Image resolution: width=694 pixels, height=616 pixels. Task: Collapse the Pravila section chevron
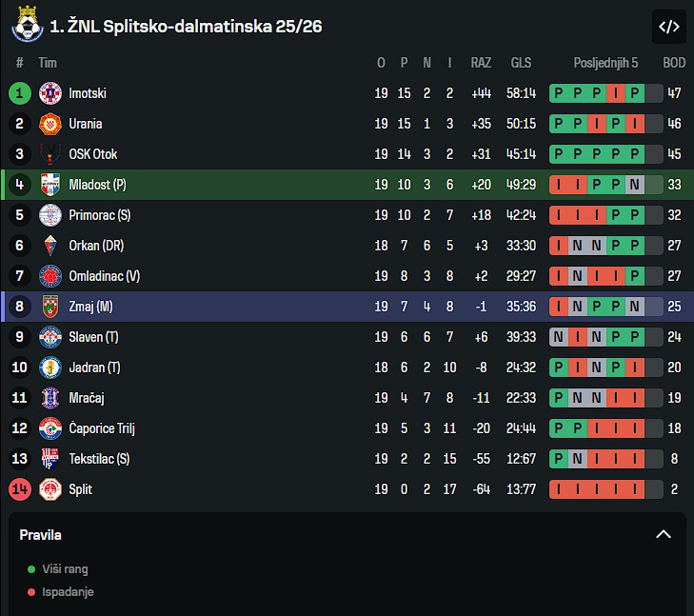point(664,534)
